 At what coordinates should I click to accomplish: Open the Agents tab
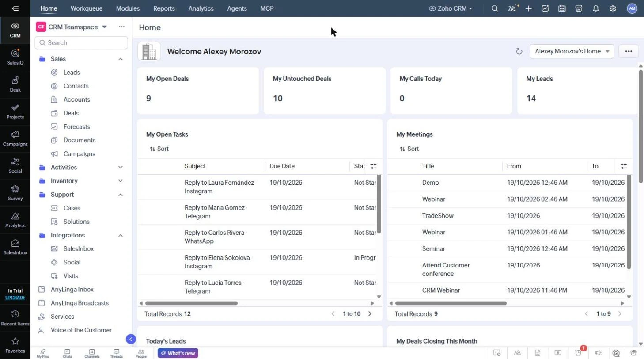(x=237, y=8)
